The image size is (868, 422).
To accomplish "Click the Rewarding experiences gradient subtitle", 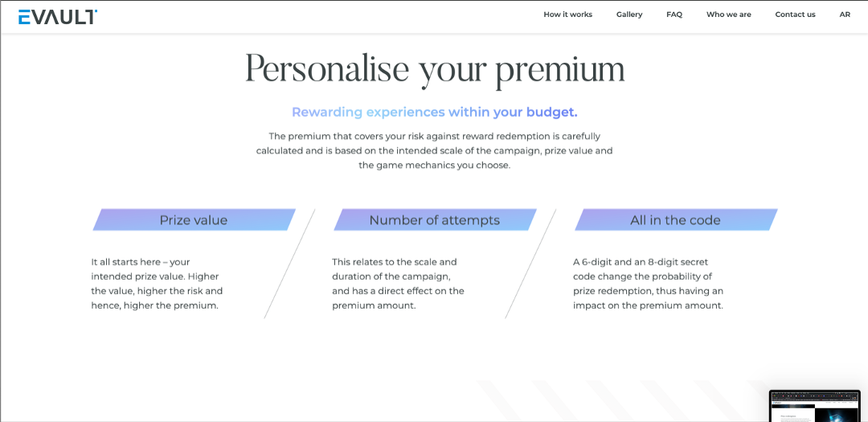I will click(x=435, y=113).
